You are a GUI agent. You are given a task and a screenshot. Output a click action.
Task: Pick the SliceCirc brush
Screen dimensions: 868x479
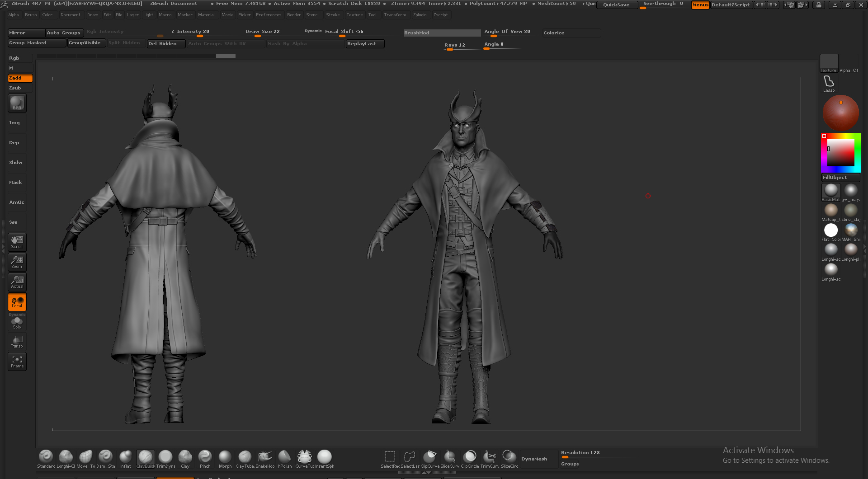pyautogui.click(x=509, y=459)
